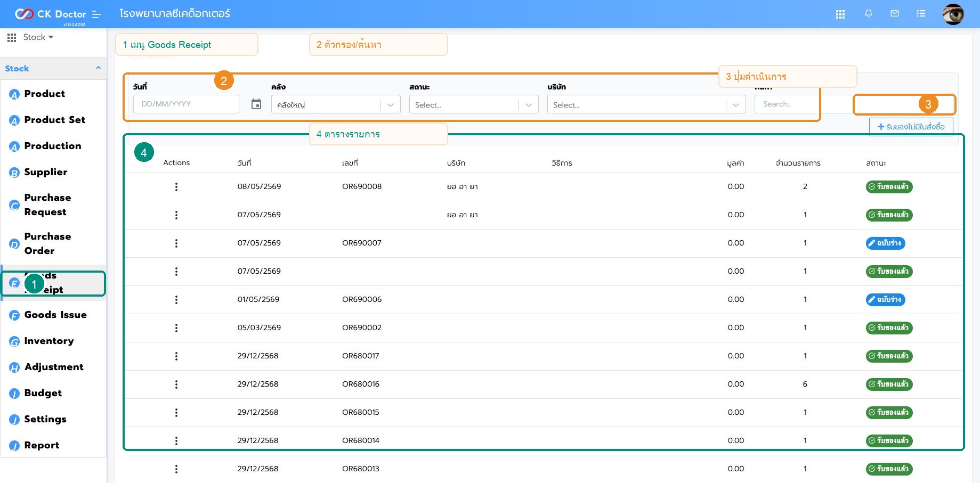980x483 pixels.
Task: Open actions menu for OR690006 row
Action: [176, 300]
